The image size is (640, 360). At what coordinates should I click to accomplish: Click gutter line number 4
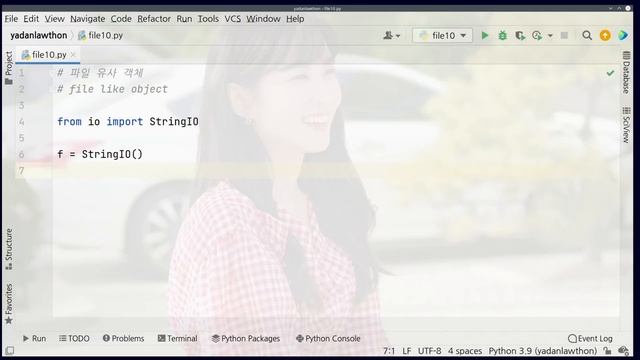coord(22,122)
